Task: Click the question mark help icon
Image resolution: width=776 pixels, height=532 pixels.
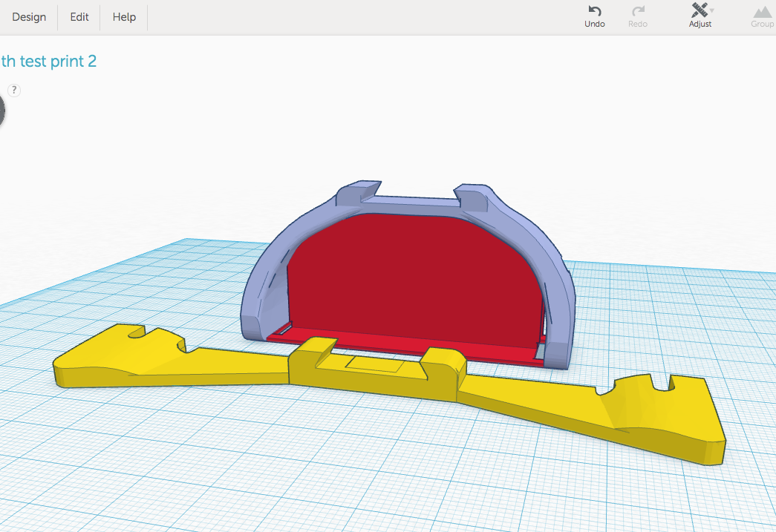Action: click(x=13, y=91)
